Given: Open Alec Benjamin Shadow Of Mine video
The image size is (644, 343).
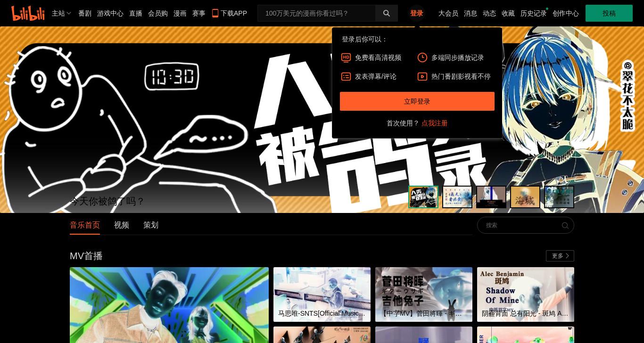Looking at the screenshot, I should (526, 294).
